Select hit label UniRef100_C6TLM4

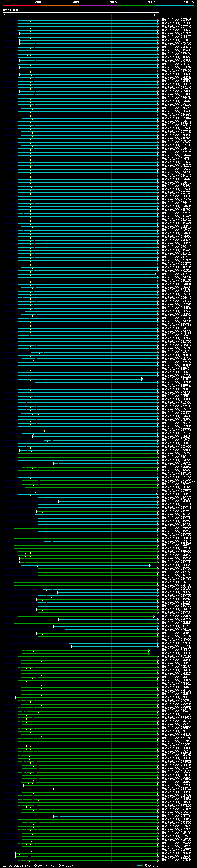tap(177, 67)
